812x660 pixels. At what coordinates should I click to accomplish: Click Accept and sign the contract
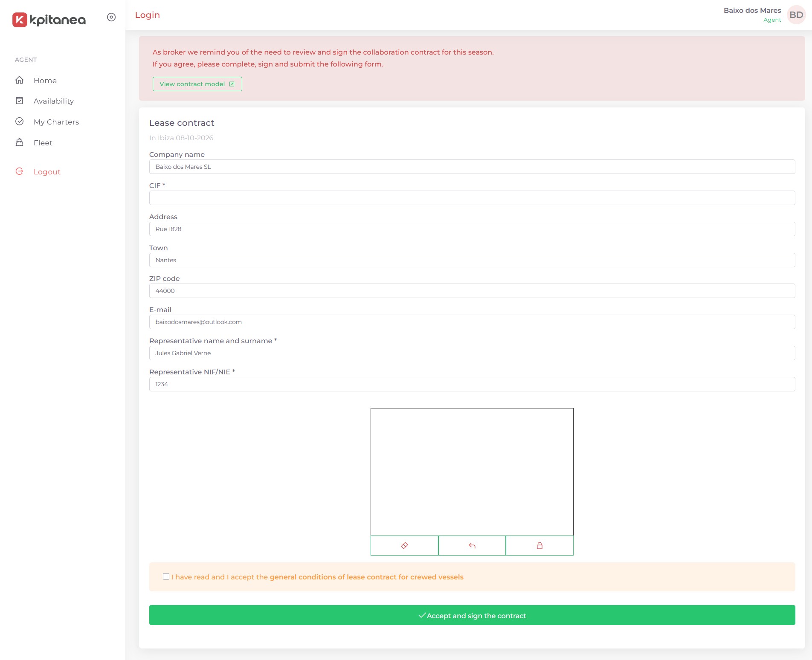472,615
